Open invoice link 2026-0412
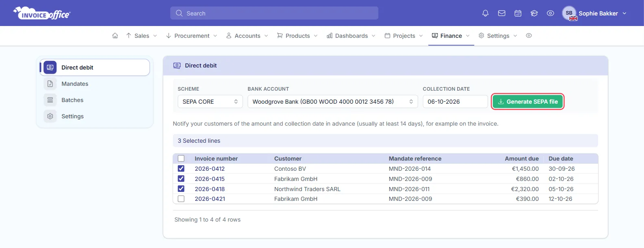644x248 pixels. [210, 169]
